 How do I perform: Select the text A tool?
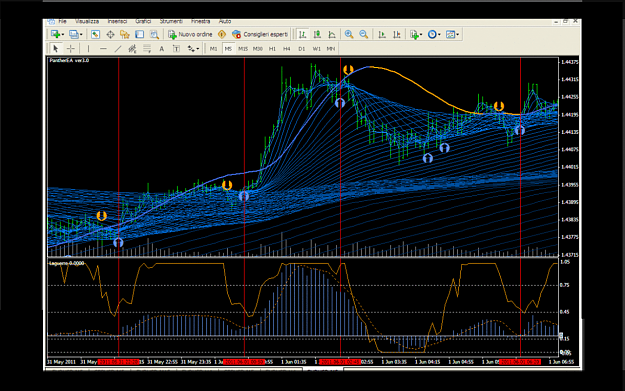[161, 49]
